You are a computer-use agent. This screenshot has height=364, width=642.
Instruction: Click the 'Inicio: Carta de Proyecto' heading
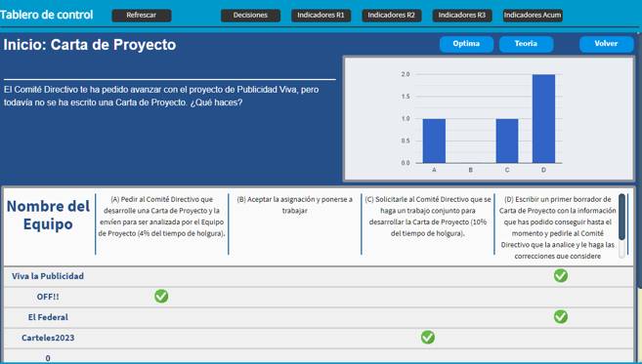click(90, 45)
